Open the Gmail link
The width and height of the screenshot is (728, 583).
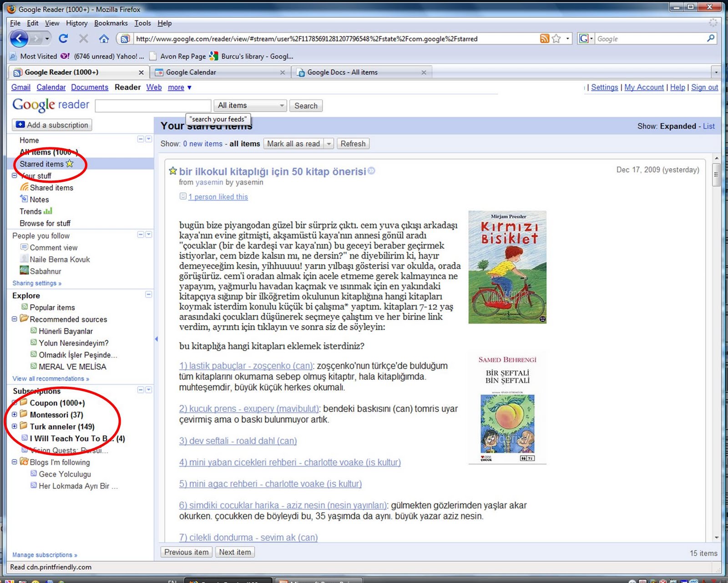(x=21, y=87)
